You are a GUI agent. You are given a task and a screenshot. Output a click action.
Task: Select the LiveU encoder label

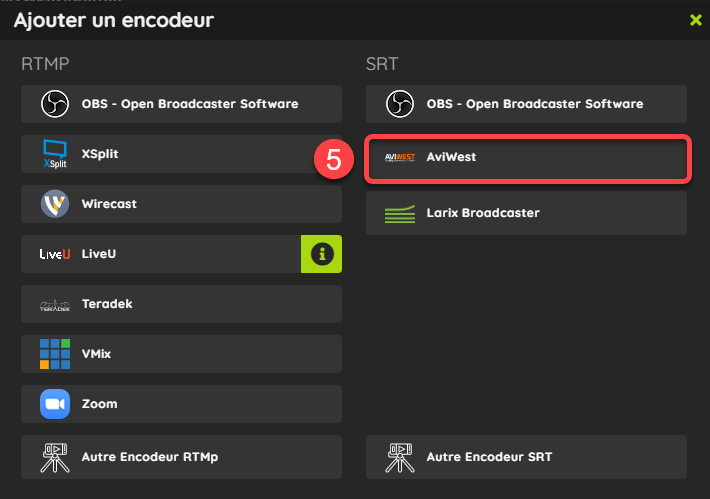(x=99, y=254)
